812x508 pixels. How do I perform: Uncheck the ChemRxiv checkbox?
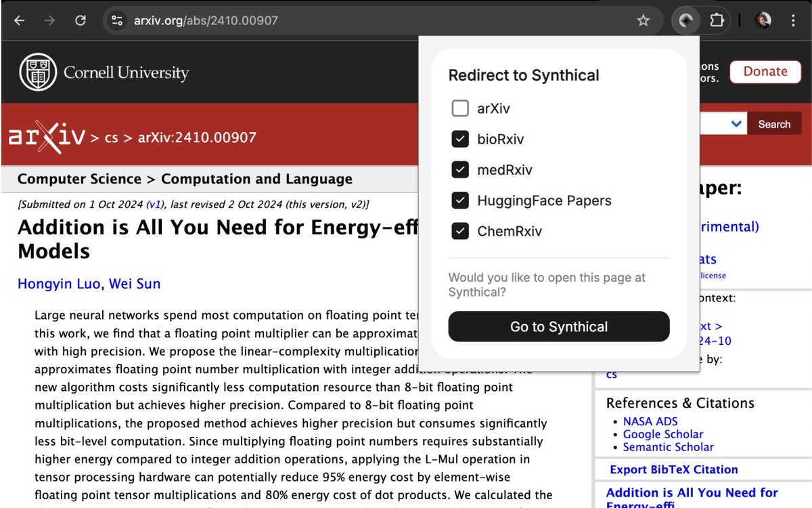coord(460,231)
